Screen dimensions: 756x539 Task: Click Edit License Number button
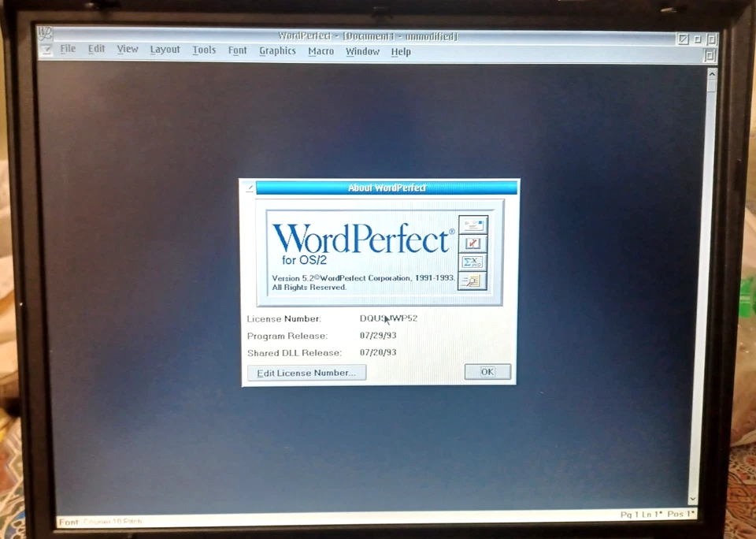point(306,372)
